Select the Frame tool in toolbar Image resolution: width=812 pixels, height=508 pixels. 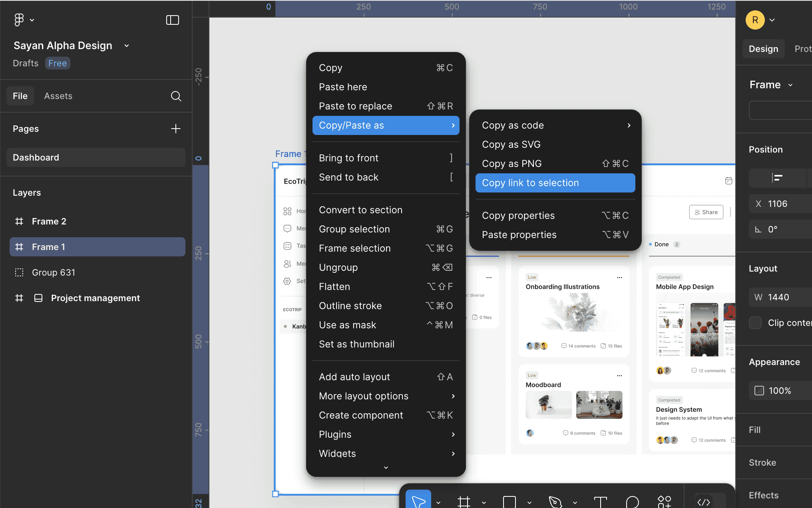click(464, 502)
